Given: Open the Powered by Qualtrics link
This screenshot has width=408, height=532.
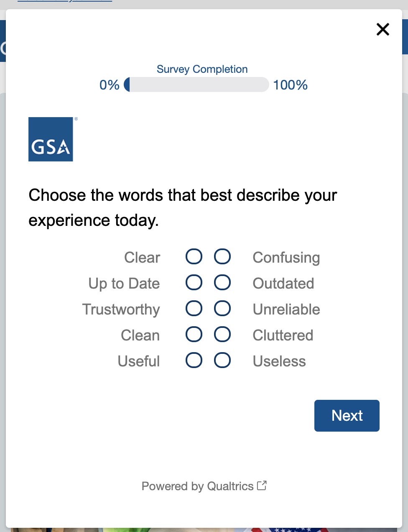Looking at the screenshot, I should pos(197,486).
